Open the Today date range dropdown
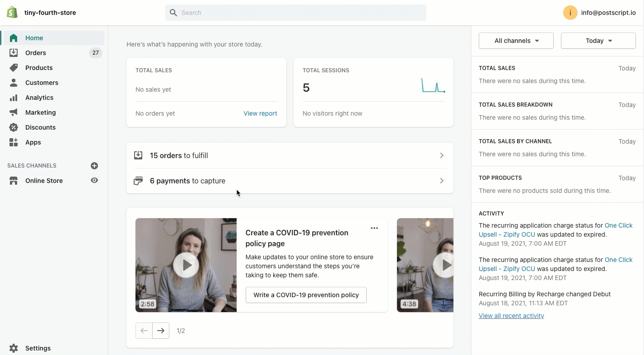The height and width of the screenshot is (355, 644). click(598, 41)
